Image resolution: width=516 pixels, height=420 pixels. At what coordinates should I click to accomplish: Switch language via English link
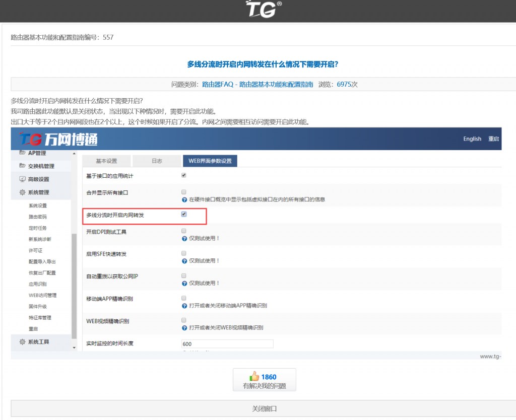point(472,139)
